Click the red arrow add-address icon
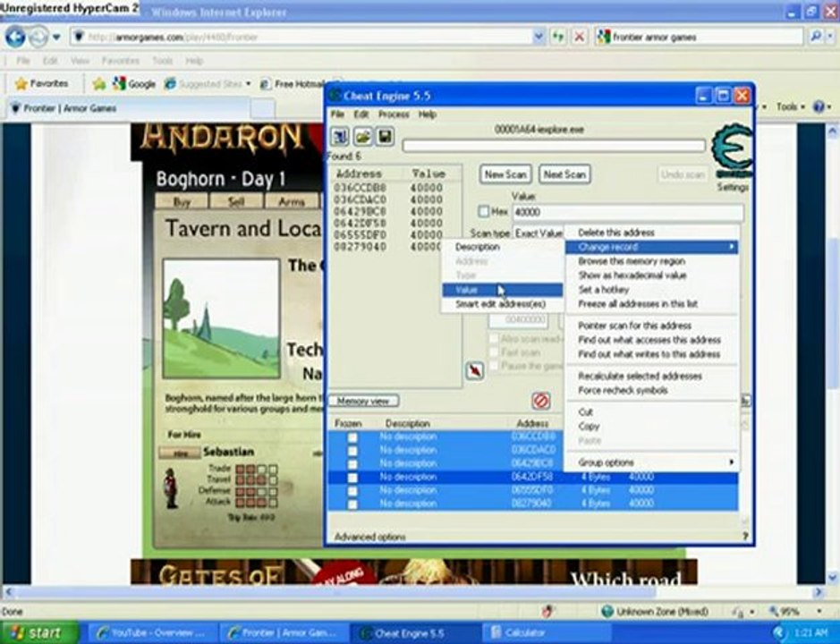This screenshot has height=644, width=840. click(x=475, y=370)
